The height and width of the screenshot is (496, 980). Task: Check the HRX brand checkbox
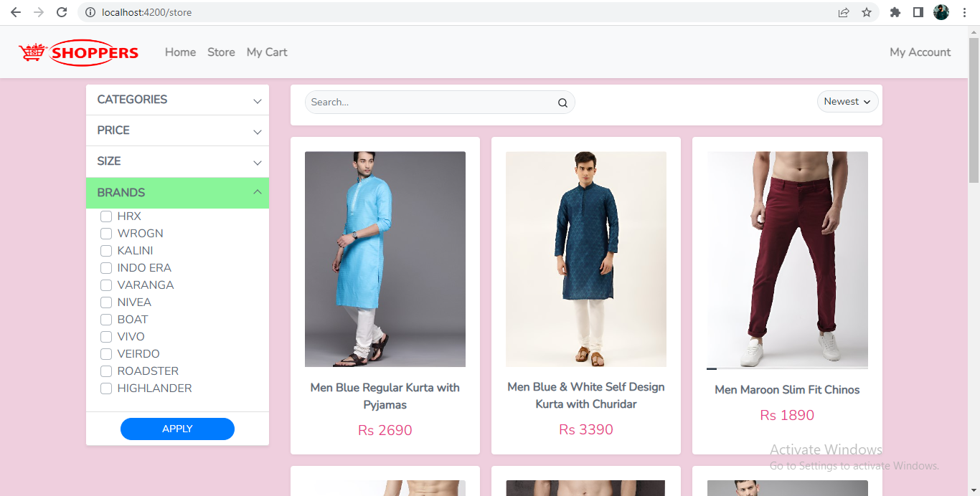[x=105, y=216]
